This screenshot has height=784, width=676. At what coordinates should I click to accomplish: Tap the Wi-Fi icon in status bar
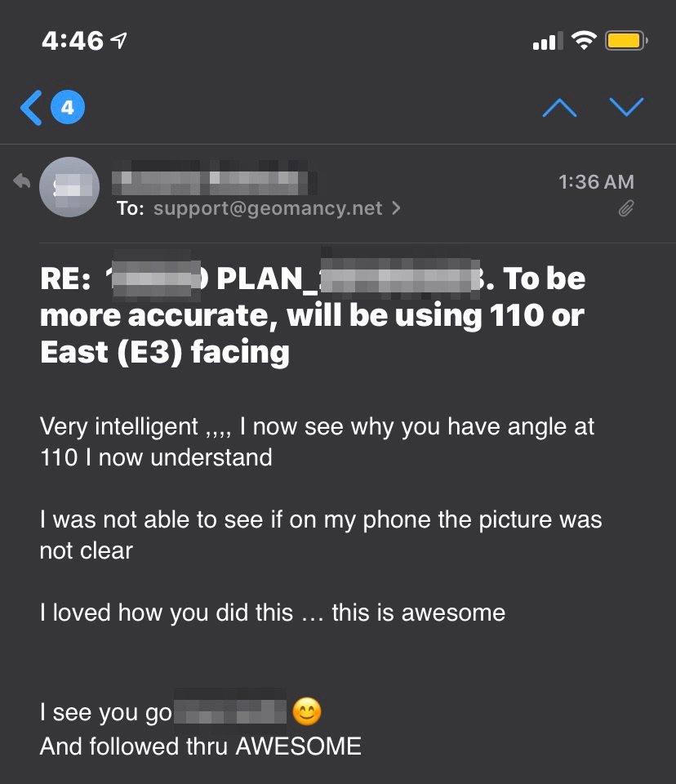coord(584,40)
